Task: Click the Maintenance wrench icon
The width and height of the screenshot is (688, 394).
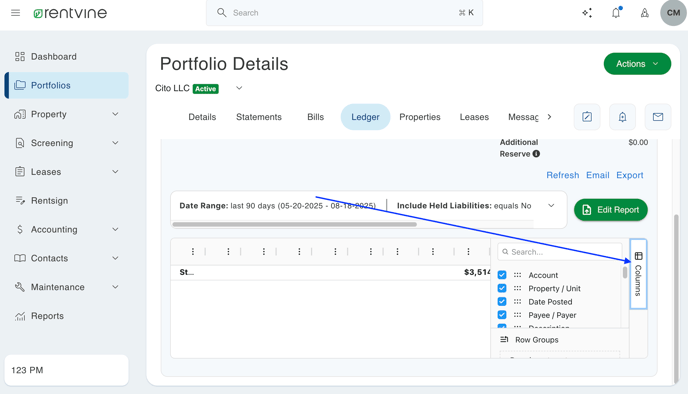Action: click(x=20, y=287)
